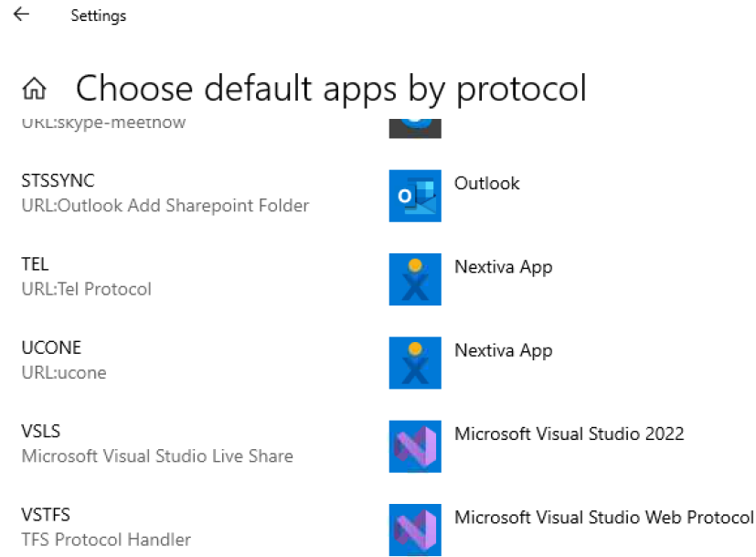Click Nextiva App icon for TEL protocol
Viewport: 756px width, 557px height.
(x=415, y=279)
